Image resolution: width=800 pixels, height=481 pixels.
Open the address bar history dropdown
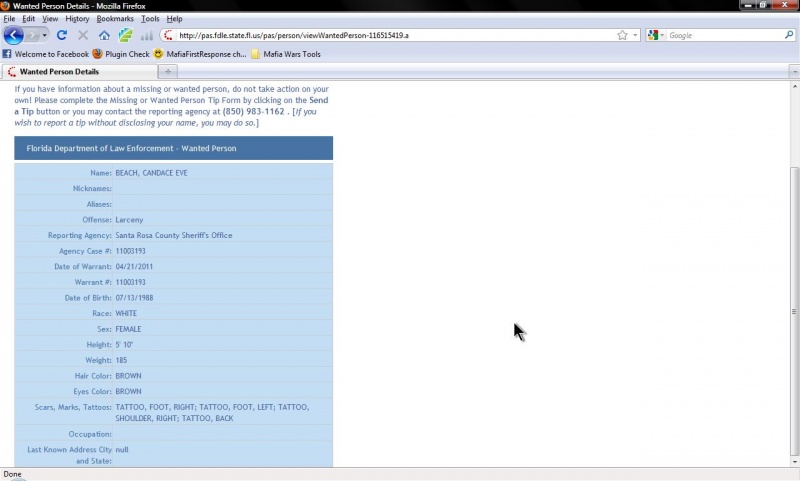(x=635, y=35)
